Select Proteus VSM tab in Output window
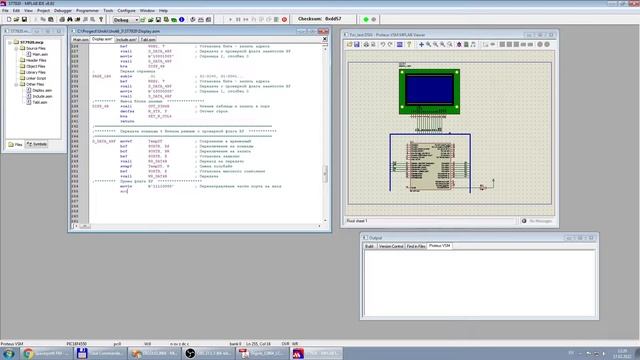Viewport: 640px width, 360px height. [440, 246]
